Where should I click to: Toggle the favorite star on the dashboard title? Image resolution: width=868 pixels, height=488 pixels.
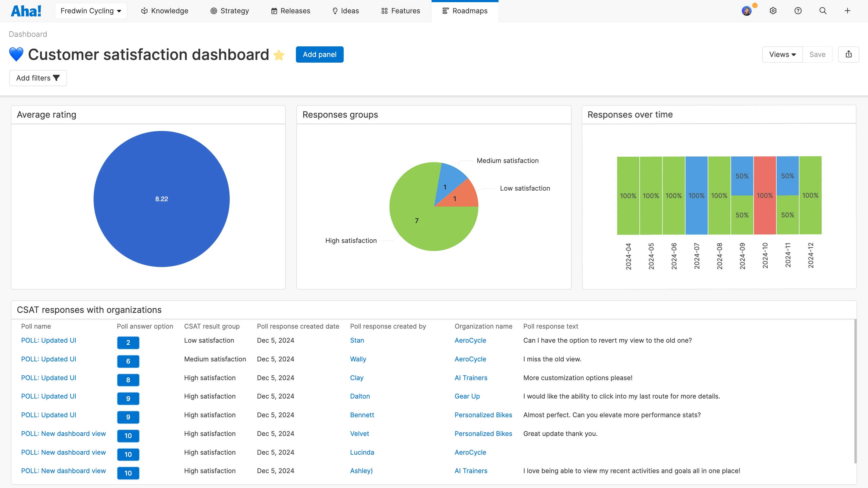point(279,54)
